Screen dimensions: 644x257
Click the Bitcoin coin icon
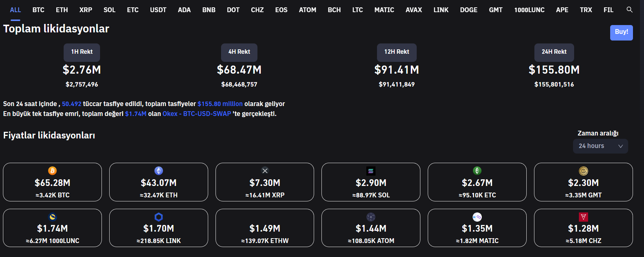53,171
